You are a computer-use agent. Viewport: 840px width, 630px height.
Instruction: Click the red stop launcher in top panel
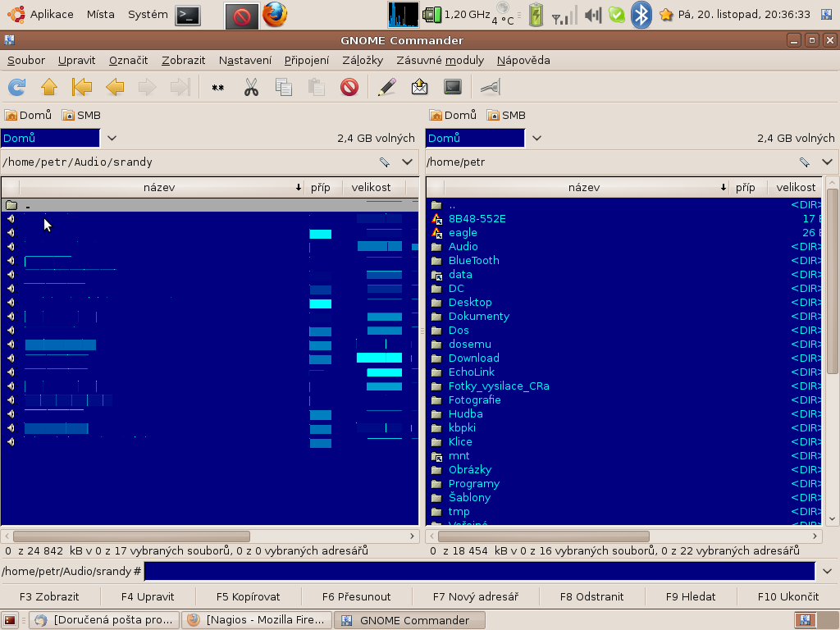pos(242,16)
